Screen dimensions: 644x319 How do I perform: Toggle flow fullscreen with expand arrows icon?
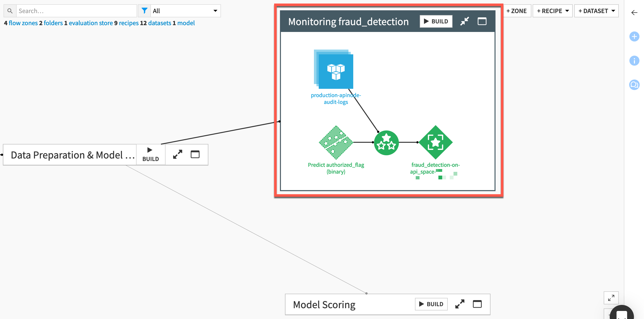[x=611, y=298]
